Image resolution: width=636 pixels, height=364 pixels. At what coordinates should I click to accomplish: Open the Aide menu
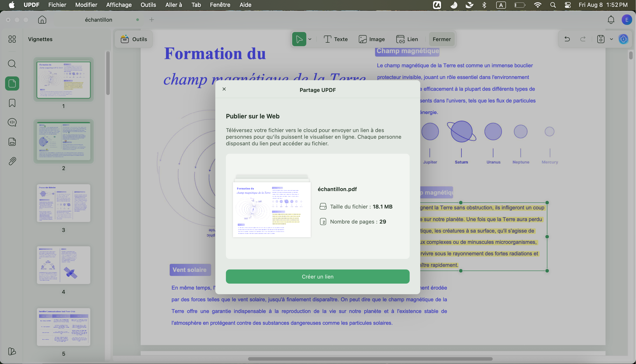click(x=245, y=5)
